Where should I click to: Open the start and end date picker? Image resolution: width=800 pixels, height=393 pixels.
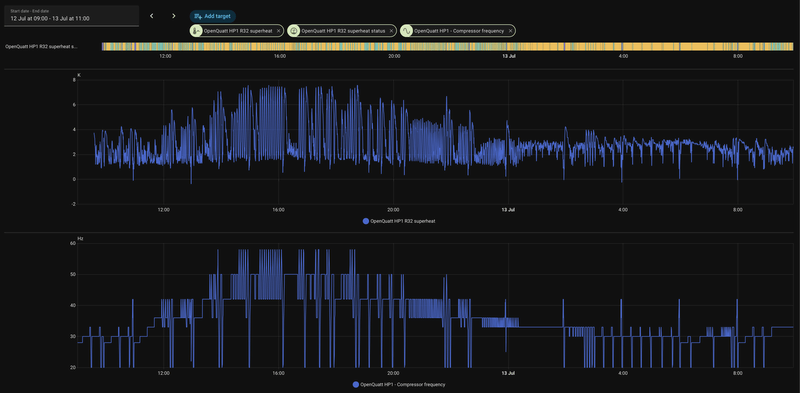[71, 15]
